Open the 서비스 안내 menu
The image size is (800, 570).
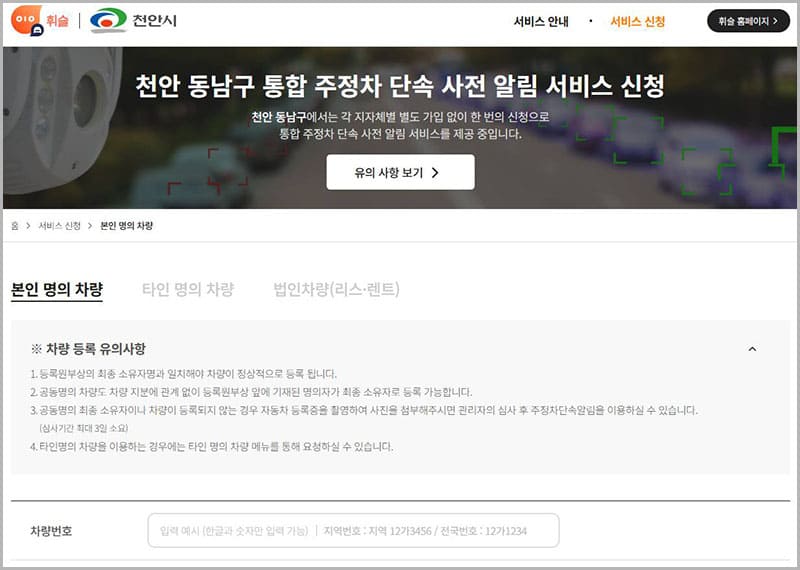[542, 21]
